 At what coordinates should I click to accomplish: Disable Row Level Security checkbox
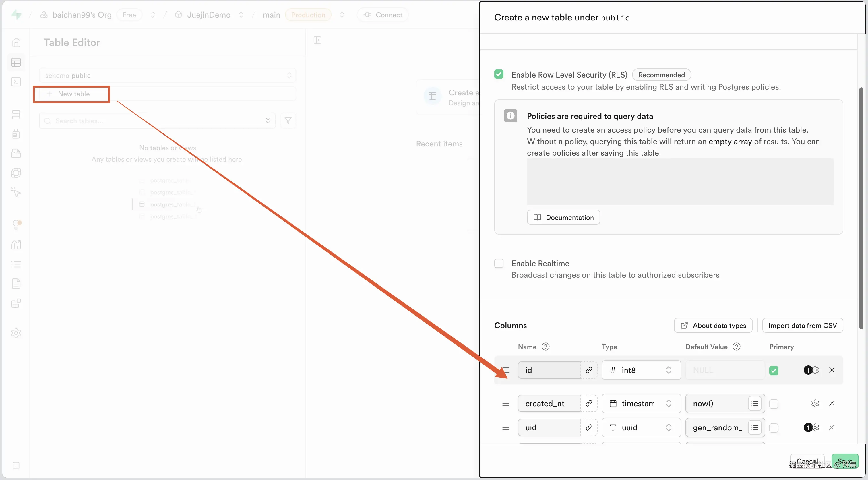tap(499, 74)
